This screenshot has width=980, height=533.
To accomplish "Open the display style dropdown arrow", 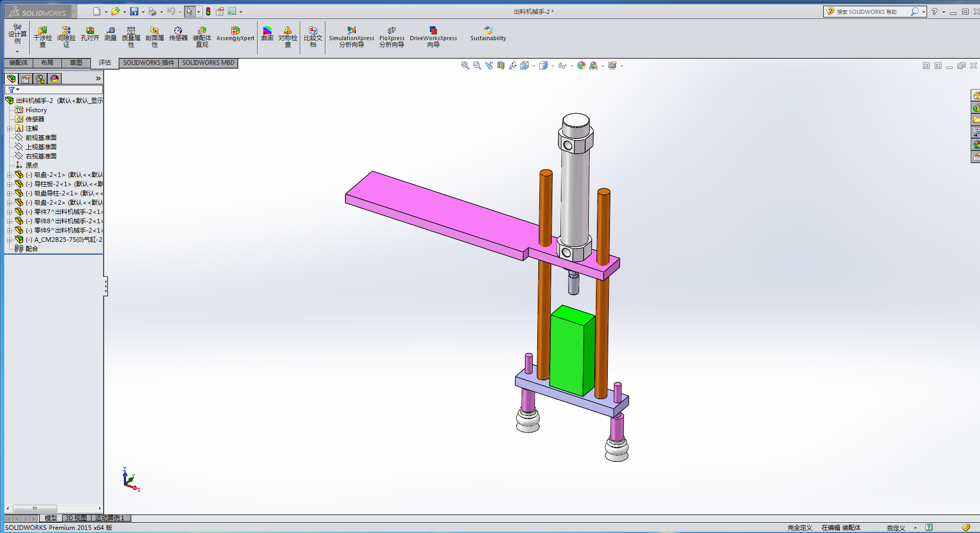I will coord(553,66).
